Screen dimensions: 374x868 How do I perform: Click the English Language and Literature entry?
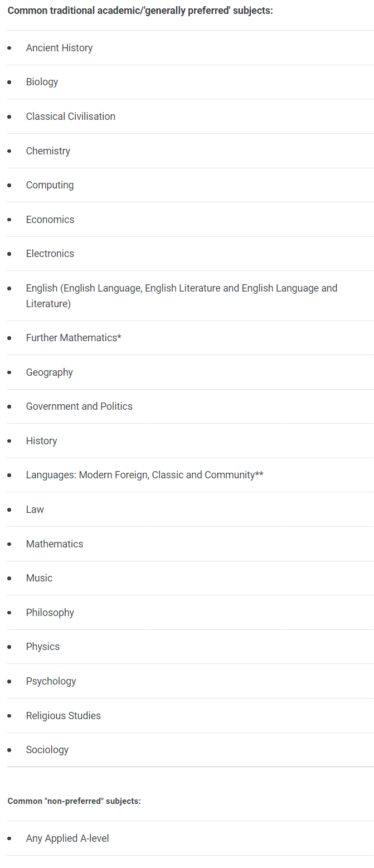[182, 296]
